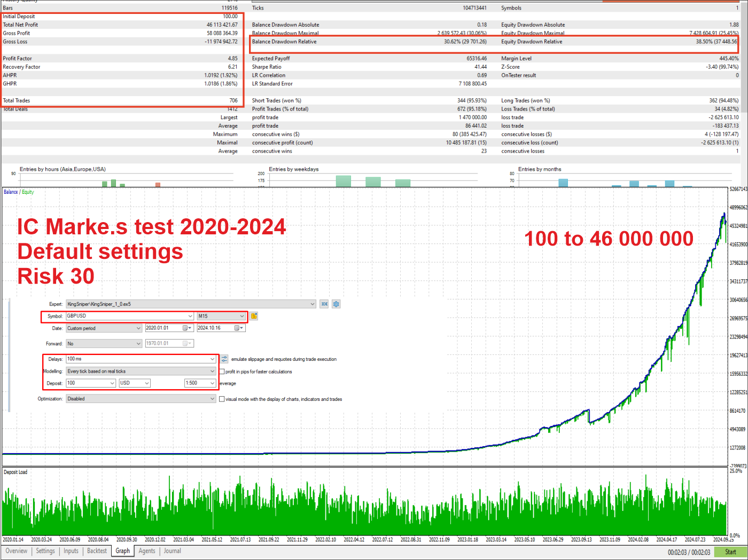Click Total Trades value 706
748x560 pixels.
pyautogui.click(x=233, y=100)
